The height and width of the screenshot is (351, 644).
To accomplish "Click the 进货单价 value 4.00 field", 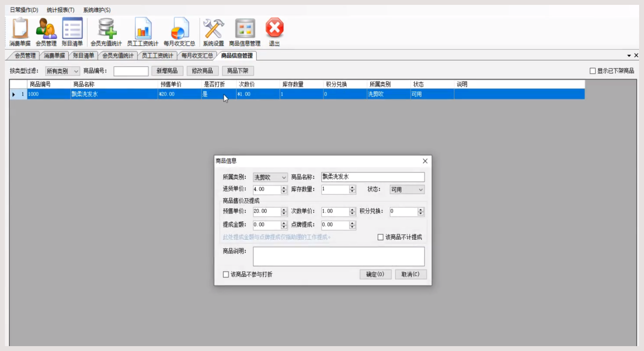I will coord(267,190).
